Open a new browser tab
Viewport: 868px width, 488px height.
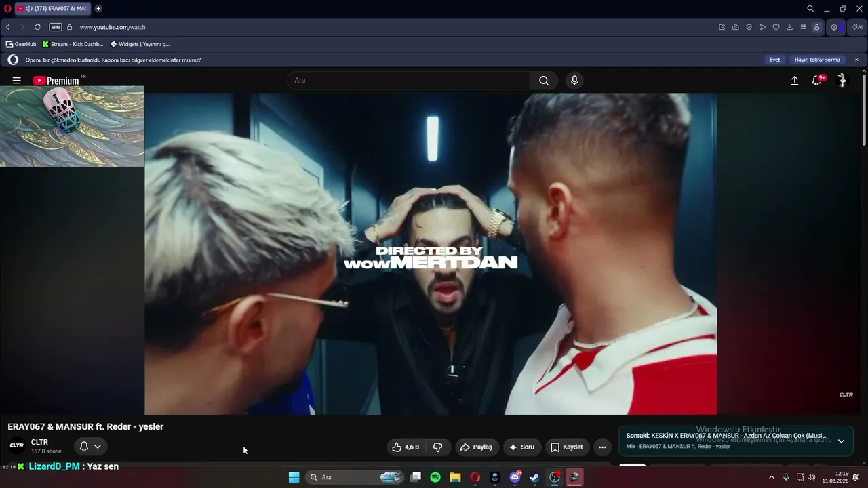click(x=98, y=8)
